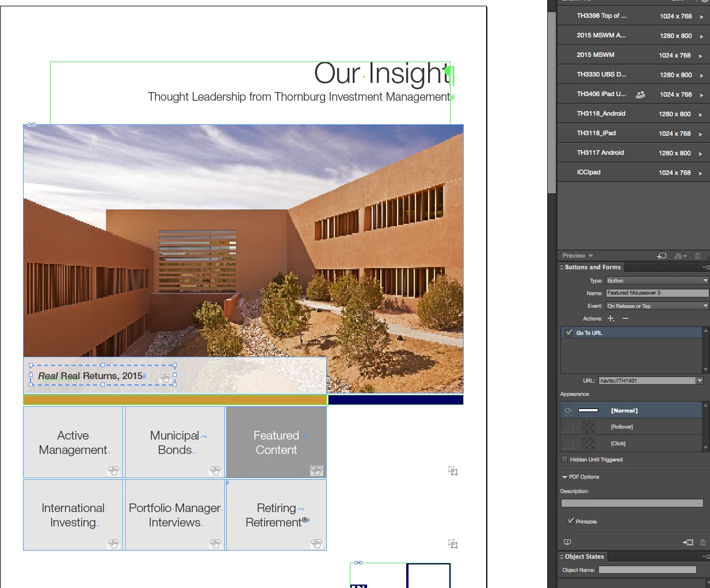Click the add new folio icon beside Preview
The height and width of the screenshot is (588, 710).
(x=662, y=256)
